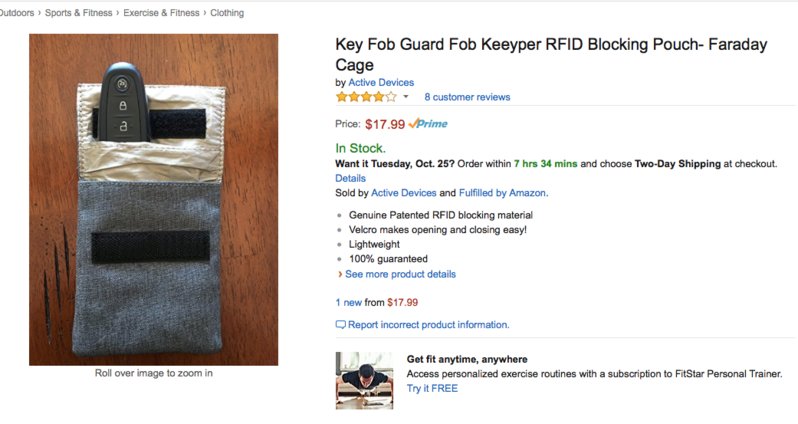Image resolution: width=798 pixels, height=424 pixels.
Task: Click Active Devices in the Sold by line
Action: (404, 193)
